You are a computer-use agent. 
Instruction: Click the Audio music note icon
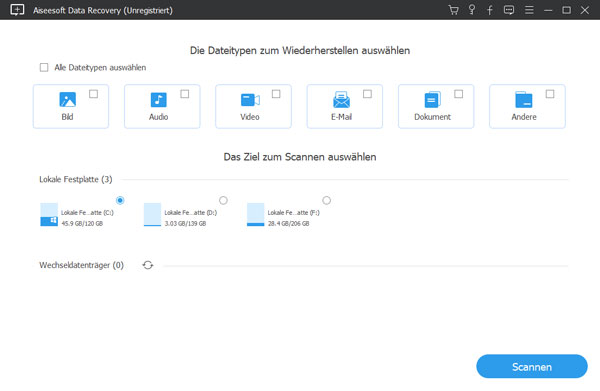158,99
